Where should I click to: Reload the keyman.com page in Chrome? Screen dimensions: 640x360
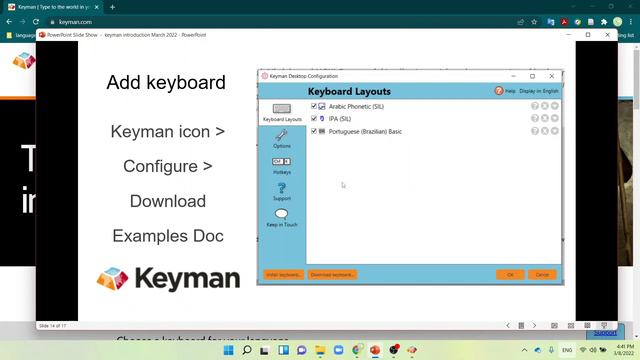click(x=36, y=22)
